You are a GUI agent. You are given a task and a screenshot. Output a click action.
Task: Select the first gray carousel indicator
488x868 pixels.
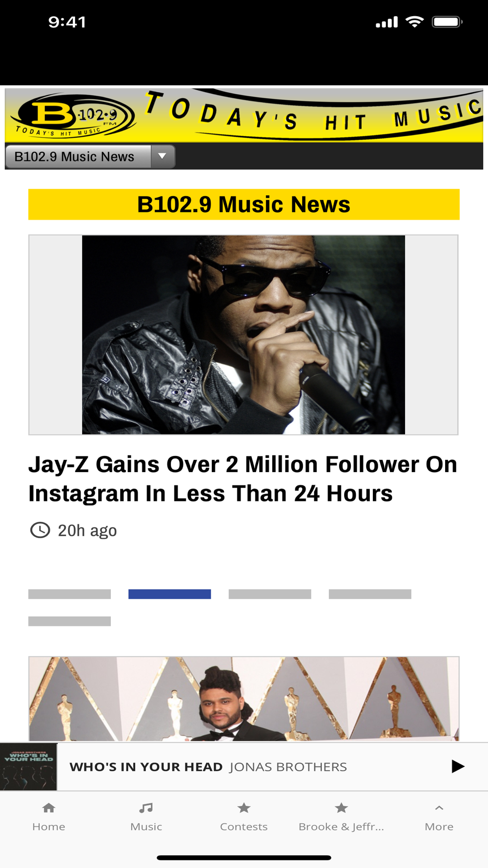(69, 594)
